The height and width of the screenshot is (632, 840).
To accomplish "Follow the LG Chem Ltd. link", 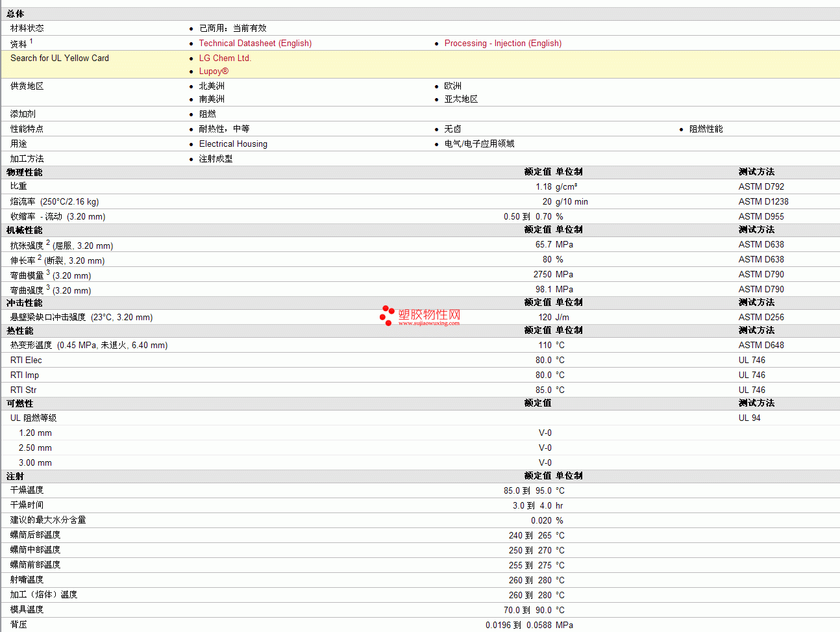I will click(x=225, y=58).
